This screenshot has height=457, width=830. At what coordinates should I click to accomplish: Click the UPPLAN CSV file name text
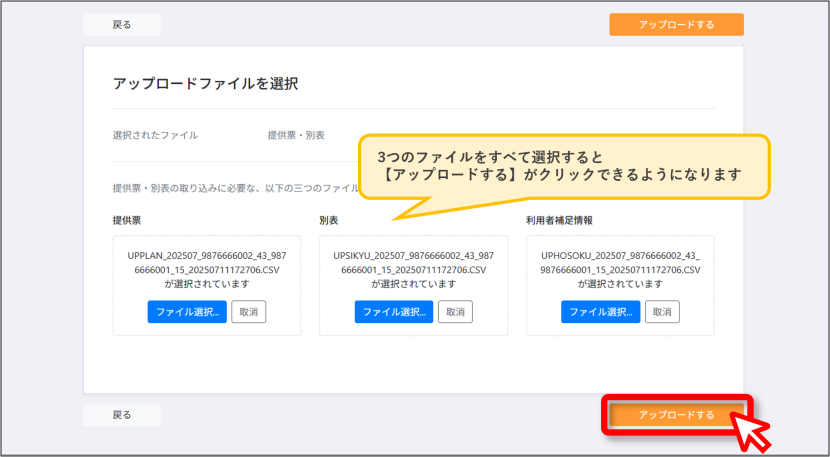pos(206,263)
